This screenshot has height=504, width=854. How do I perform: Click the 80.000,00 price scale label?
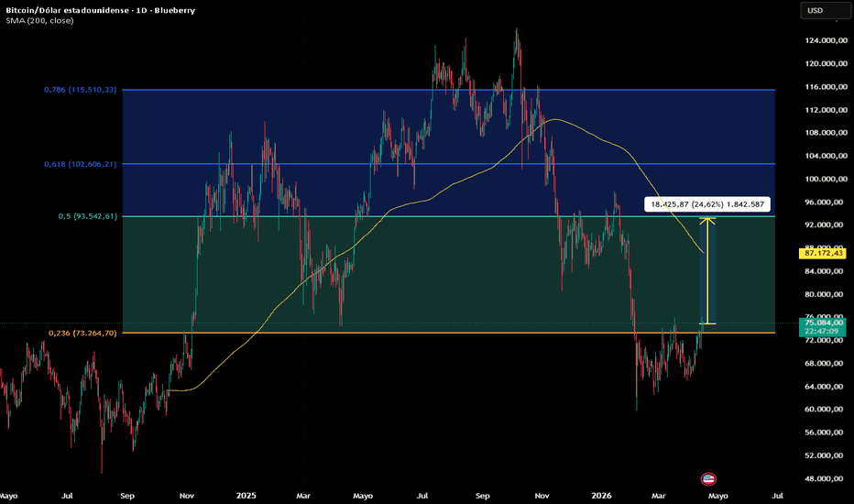pos(826,294)
